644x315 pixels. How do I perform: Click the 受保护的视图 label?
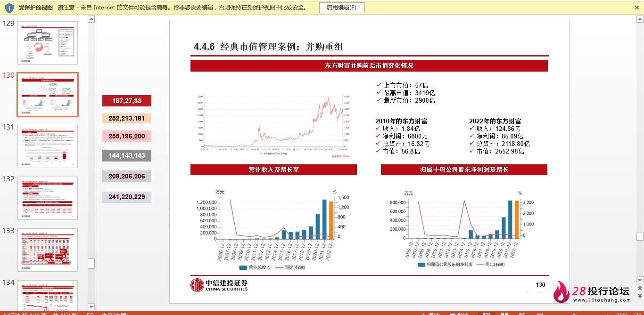click(36, 8)
